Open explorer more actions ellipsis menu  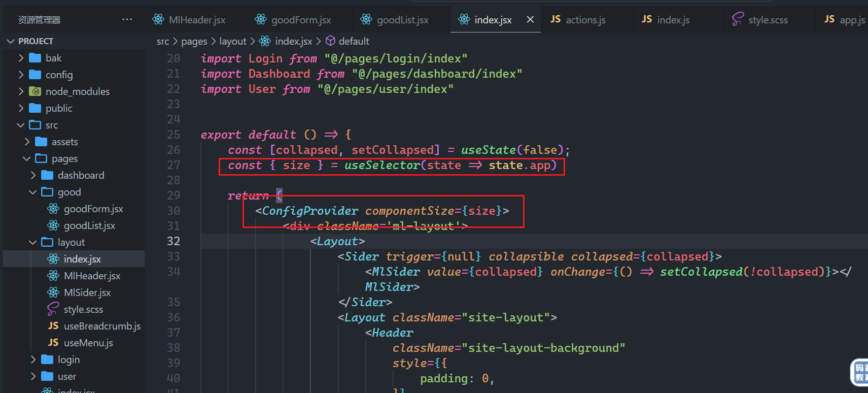[x=127, y=19]
